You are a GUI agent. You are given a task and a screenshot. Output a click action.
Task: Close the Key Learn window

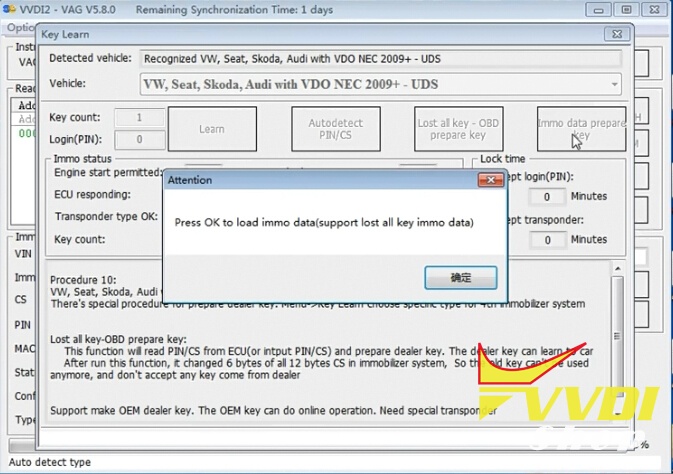click(x=617, y=34)
